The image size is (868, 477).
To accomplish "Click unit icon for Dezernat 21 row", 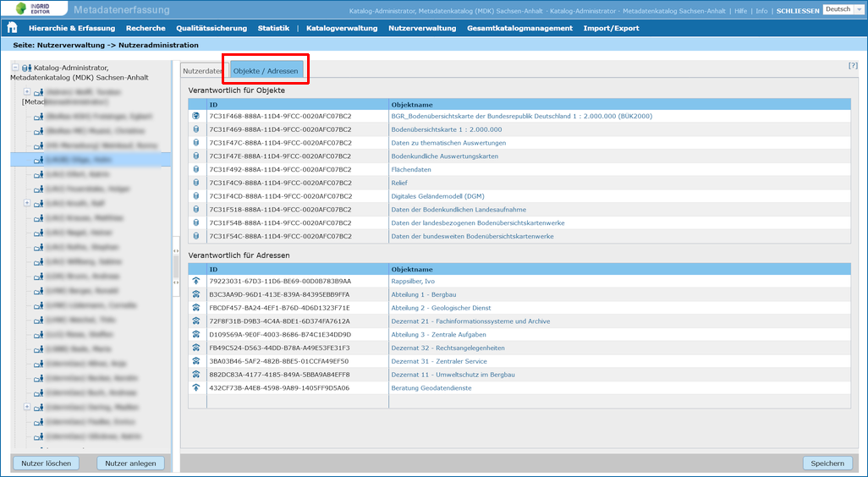I will pos(196,321).
